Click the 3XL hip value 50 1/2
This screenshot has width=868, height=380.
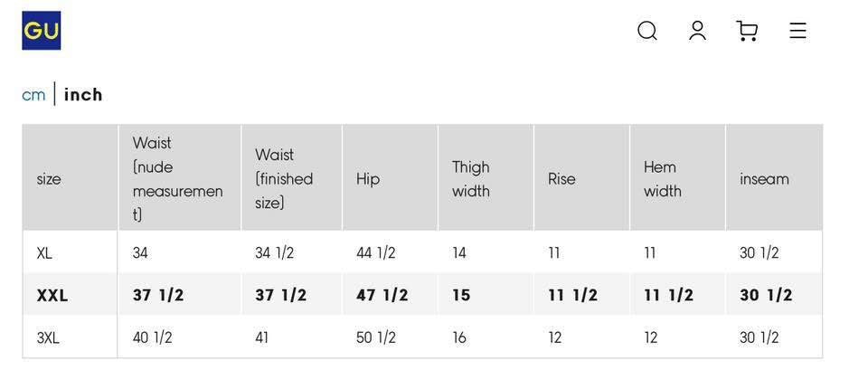pyautogui.click(x=376, y=337)
